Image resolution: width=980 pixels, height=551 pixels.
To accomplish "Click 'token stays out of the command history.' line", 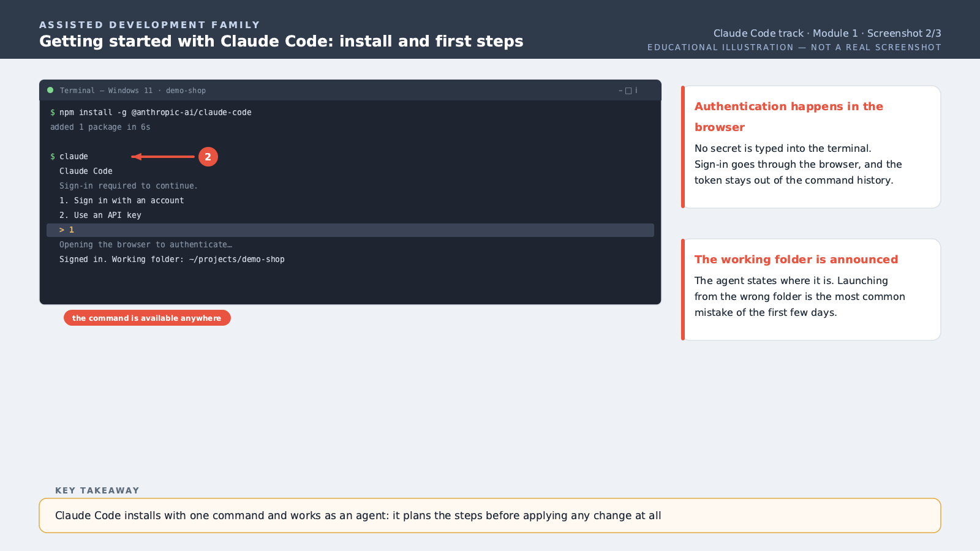I will pyautogui.click(x=794, y=180).
